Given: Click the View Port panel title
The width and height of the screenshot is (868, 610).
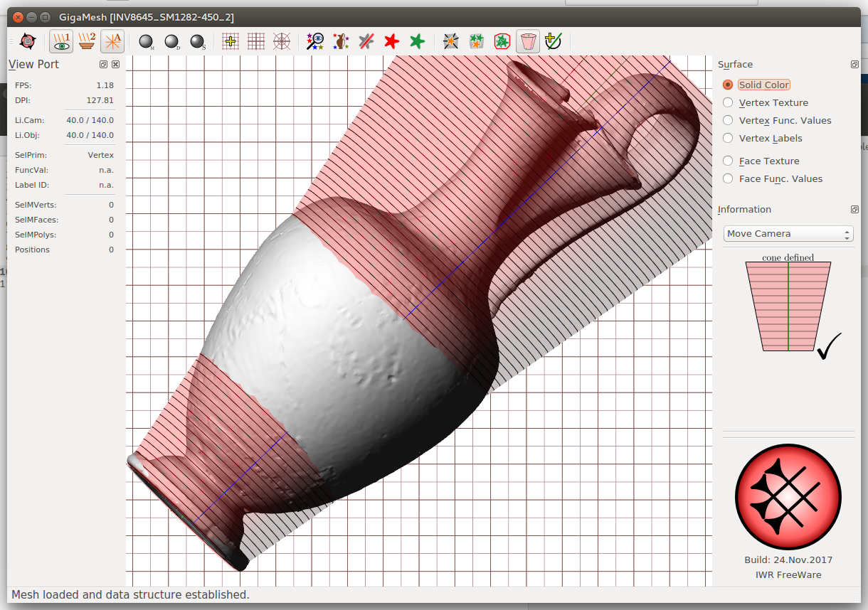Looking at the screenshot, I should point(33,64).
